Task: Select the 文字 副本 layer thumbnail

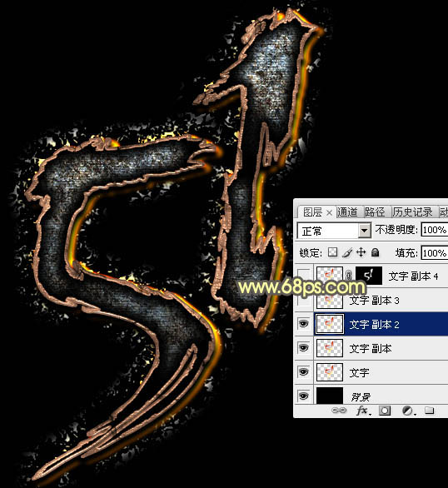Action: (330, 348)
